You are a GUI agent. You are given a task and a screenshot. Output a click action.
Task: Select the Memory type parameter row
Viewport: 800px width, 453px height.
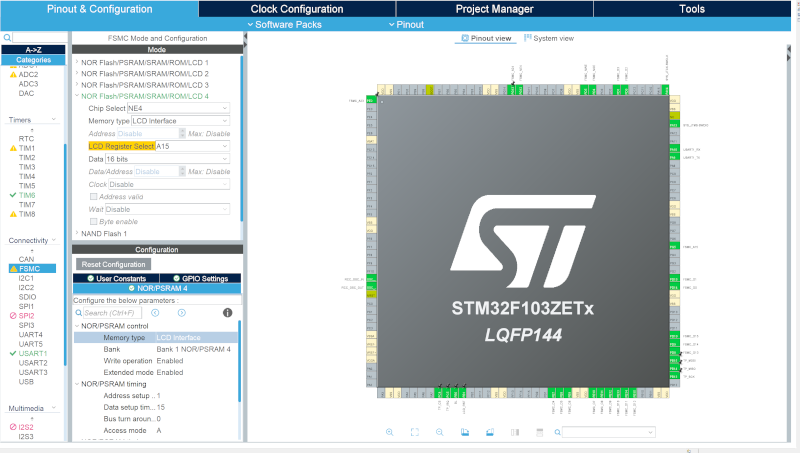pyautogui.click(x=156, y=338)
